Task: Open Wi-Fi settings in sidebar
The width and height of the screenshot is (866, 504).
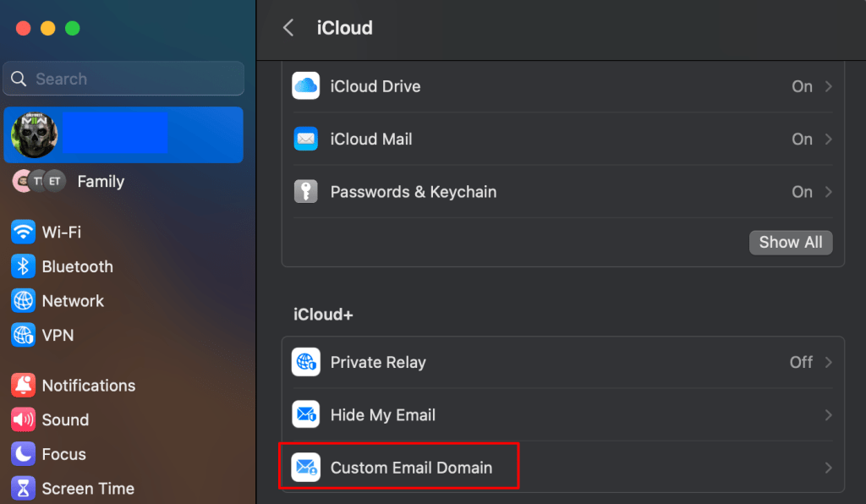Action: [x=61, y=232]
